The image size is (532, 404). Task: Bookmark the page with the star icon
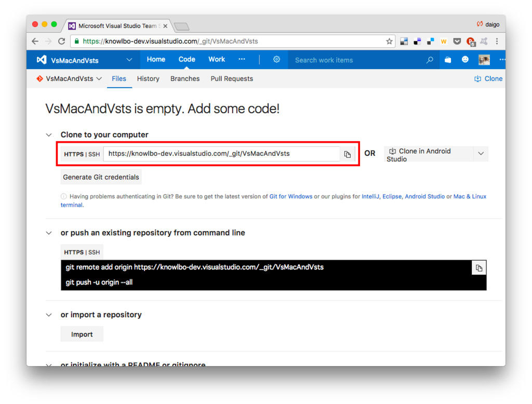(389, 42)
